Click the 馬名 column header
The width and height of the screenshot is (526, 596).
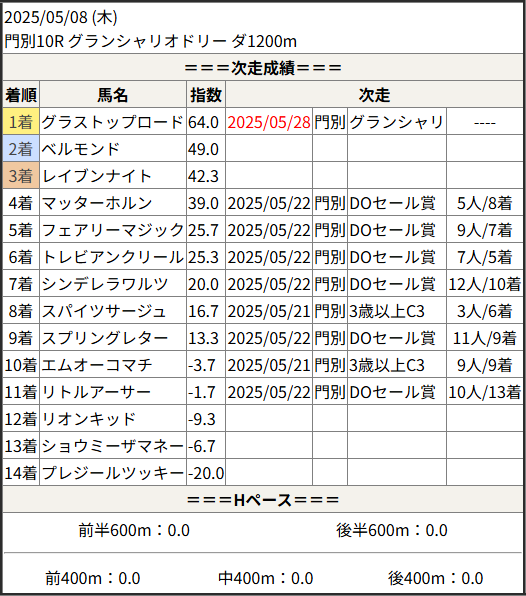coord(113,95)
